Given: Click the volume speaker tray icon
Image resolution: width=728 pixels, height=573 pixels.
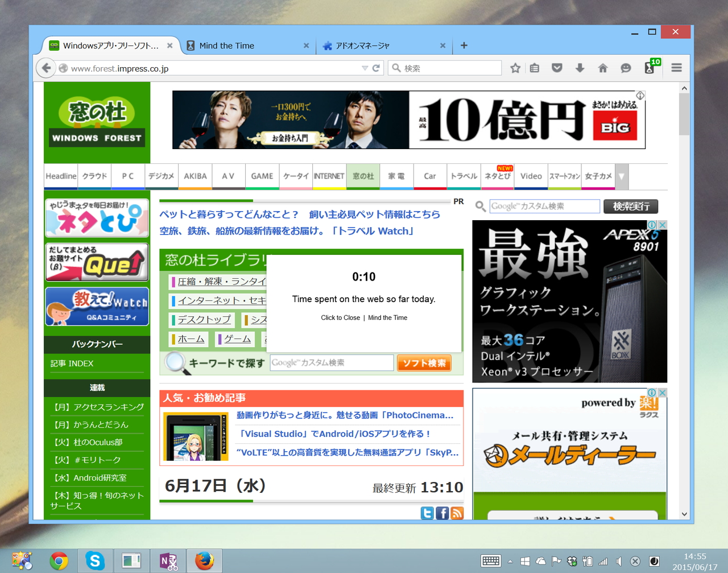Looking at the screenshot, I should [x=619, y=561].
